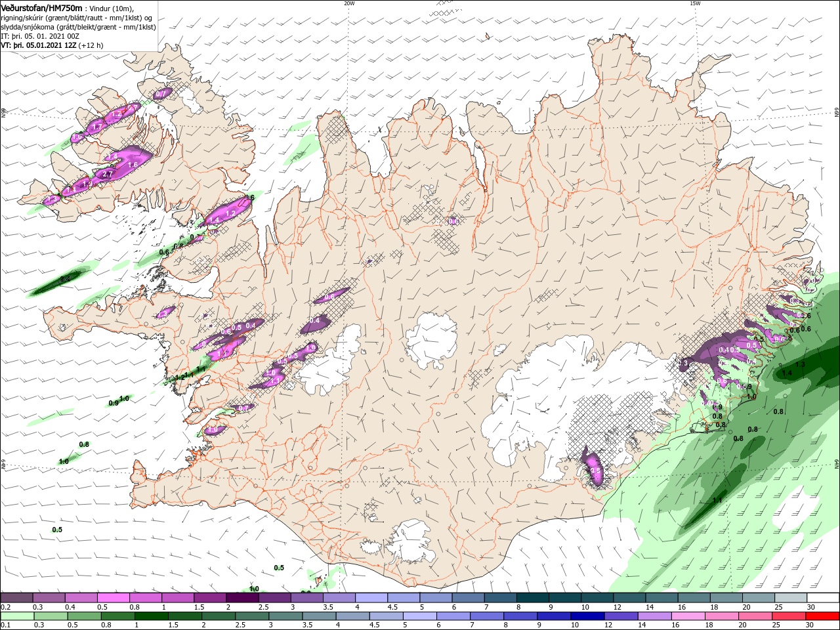
Task: Pick the red-pink 25 swatch in lower scale
Action: point(788,616)
